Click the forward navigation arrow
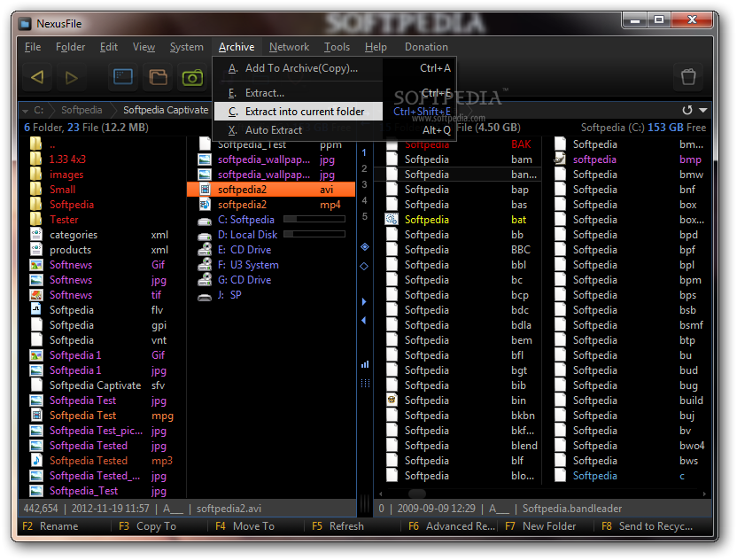737x560 pixels. [x=72, y=77]
